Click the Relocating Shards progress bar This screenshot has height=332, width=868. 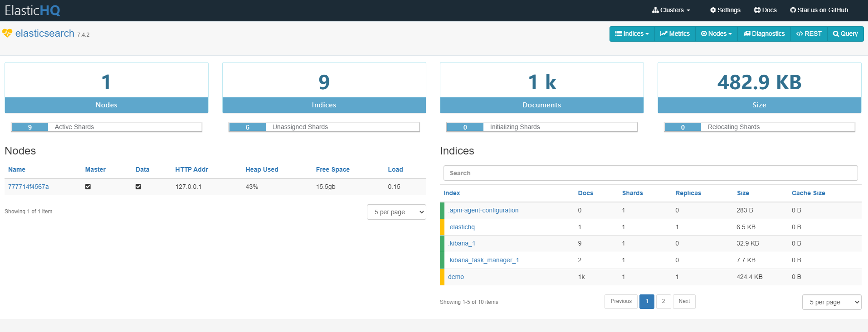point(760,127)
